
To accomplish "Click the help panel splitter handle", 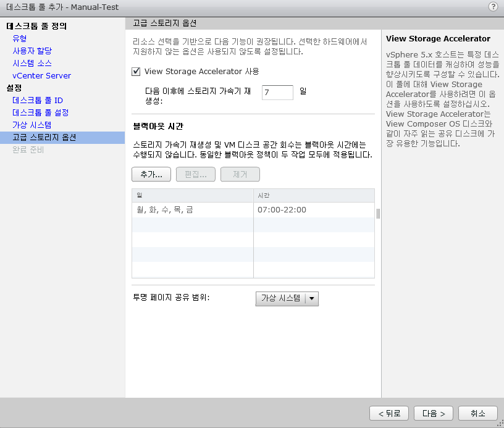I will pyautogui.click(x=378, y=214).
